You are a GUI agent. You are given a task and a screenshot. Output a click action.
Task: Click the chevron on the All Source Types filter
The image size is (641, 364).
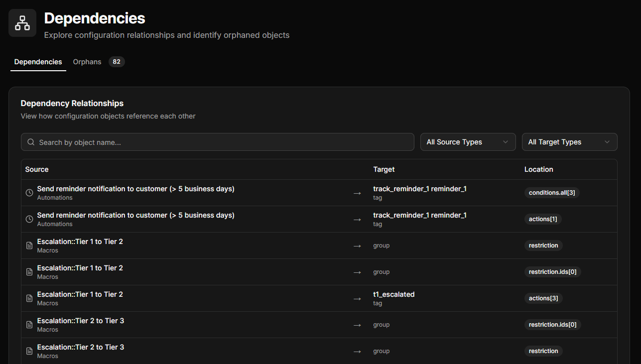click(x=505, y=142)
